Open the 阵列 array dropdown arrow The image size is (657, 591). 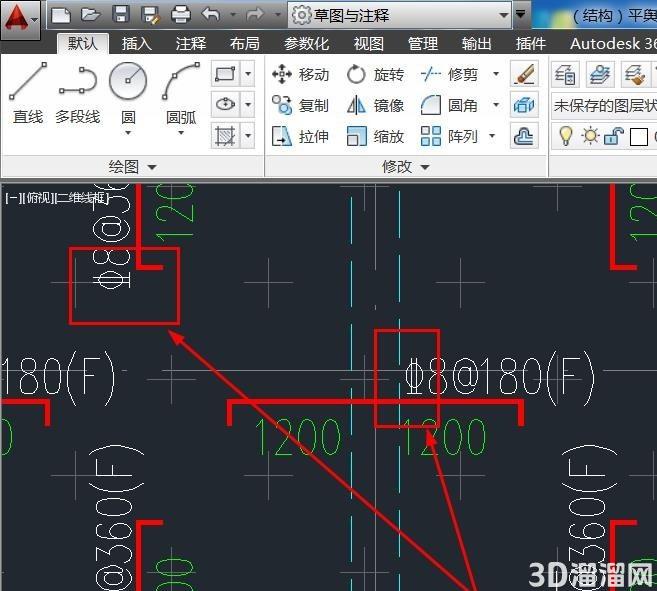[x=492, y=136]
